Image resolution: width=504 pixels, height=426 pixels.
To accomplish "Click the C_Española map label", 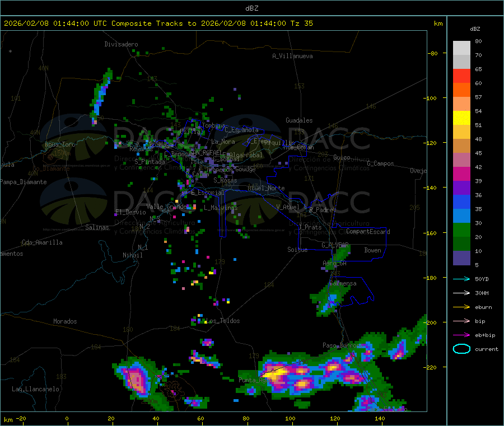I will pyautogui.click(x=241, y=130).
